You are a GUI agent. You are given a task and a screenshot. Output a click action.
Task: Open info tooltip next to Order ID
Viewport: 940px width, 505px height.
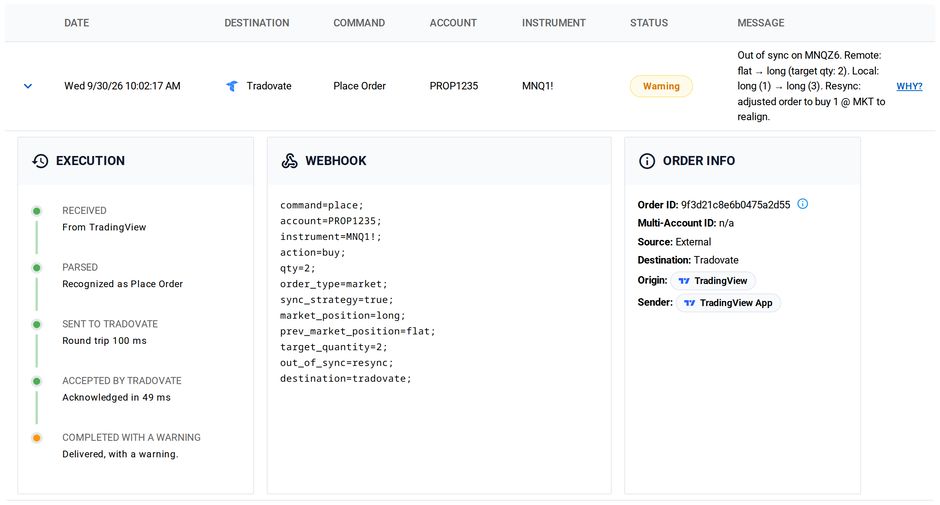[802, 204]
